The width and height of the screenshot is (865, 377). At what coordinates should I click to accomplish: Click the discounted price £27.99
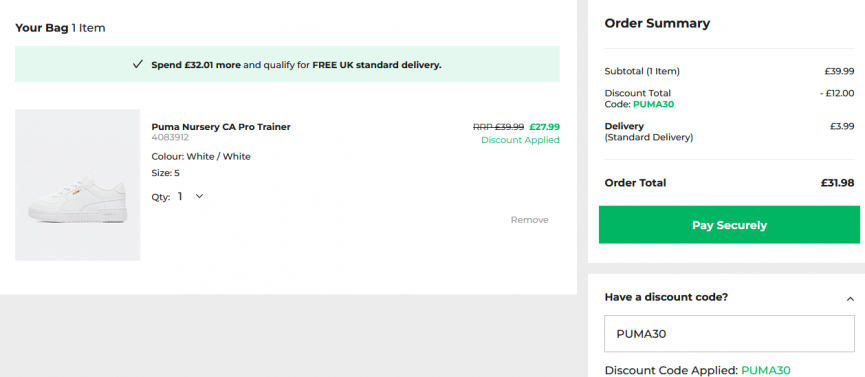pyautogui.click(x=544, y=127)
